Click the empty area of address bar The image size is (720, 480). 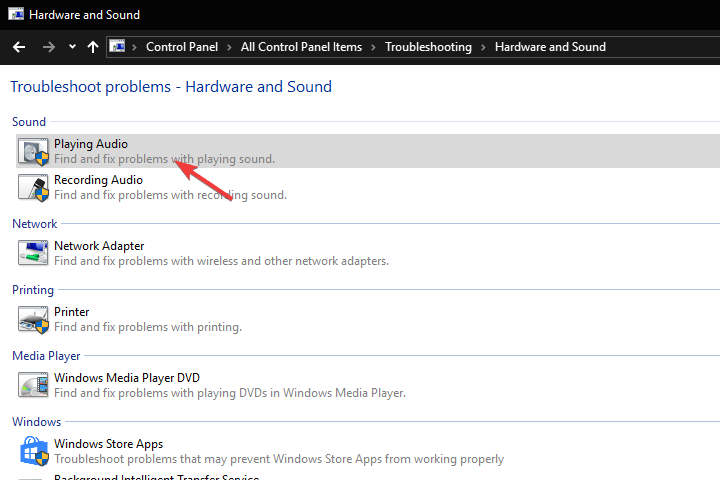(x=660, y=47)
